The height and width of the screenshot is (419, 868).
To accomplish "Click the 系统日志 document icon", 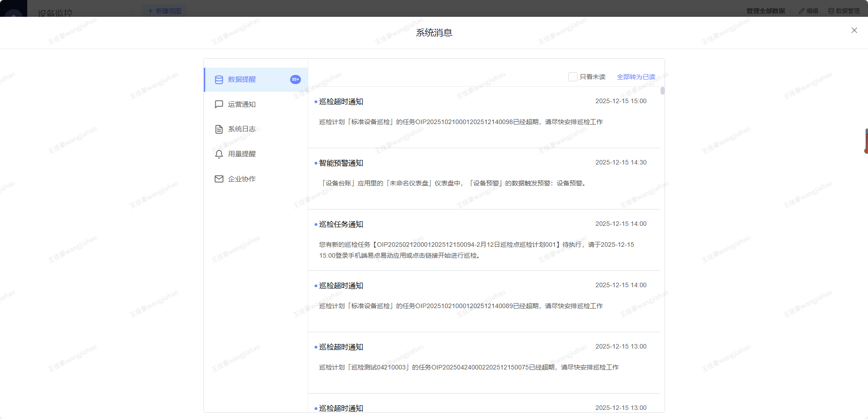I will (219, 130).
